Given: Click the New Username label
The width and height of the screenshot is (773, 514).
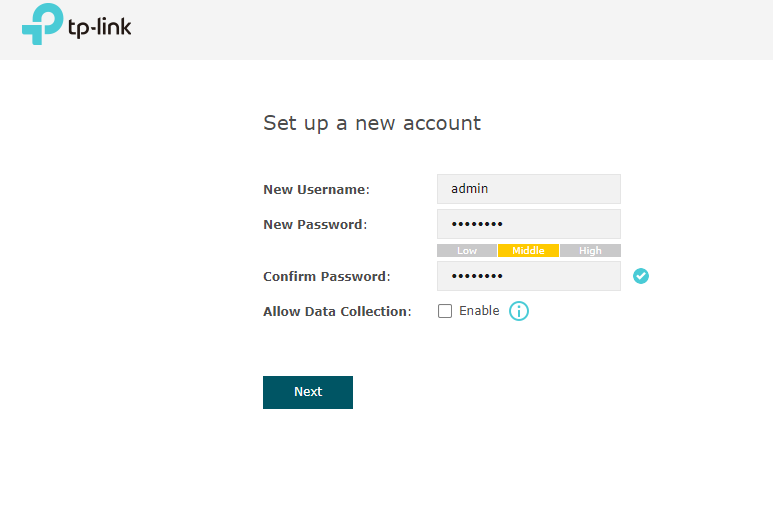Looking at the screenshot, I should click(316, 189).
